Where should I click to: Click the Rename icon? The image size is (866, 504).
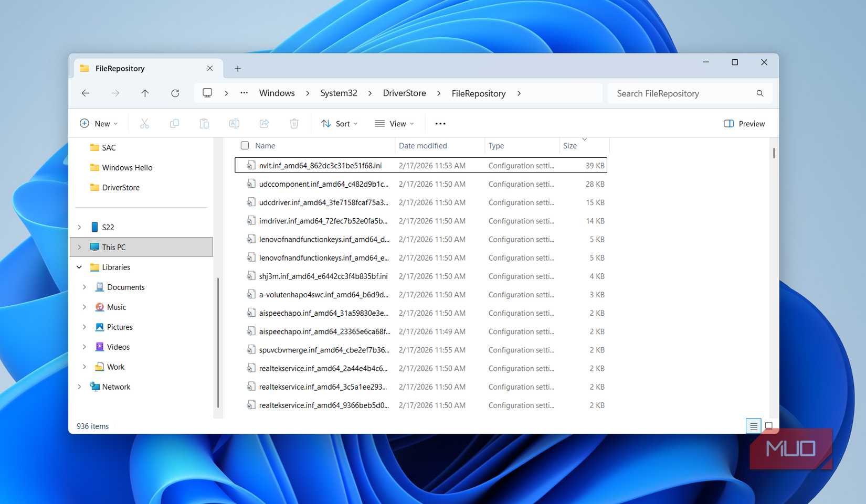pyautogui.click(x=234, y=123)
